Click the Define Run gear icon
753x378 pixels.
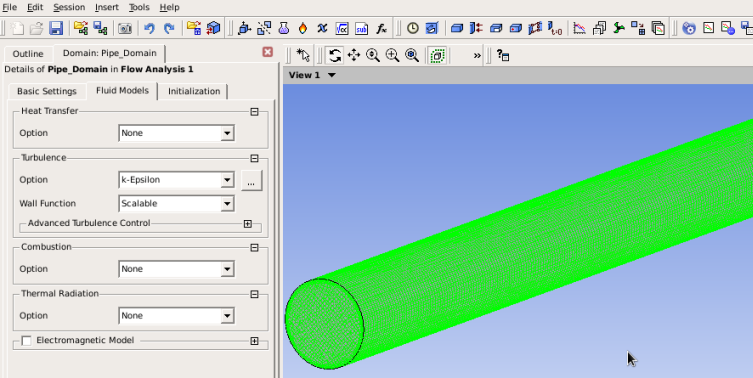coord(689,28)
